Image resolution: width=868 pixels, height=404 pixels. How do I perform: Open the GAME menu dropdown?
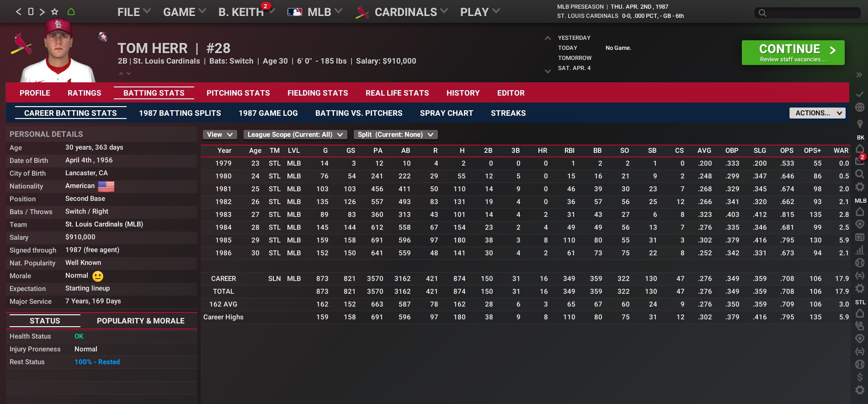[x=185, y=12]
